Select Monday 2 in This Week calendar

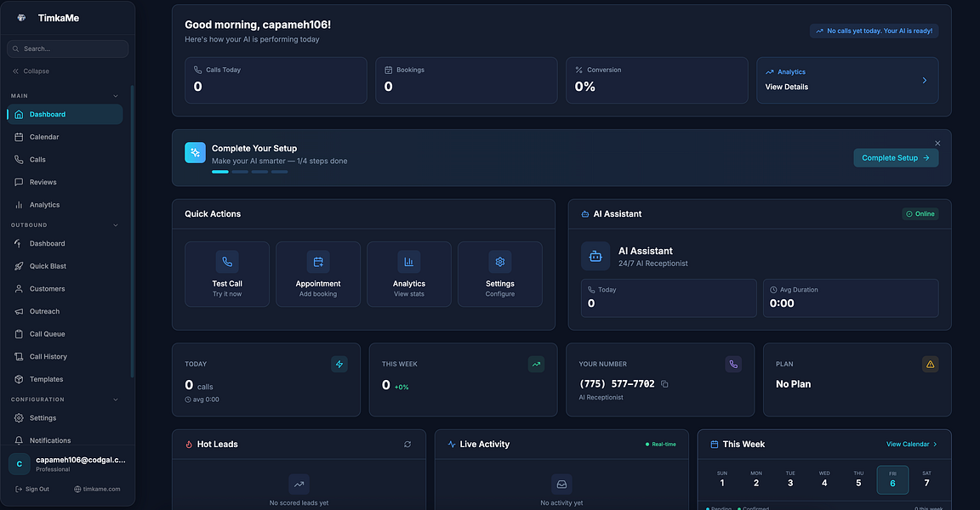point(756,479)
